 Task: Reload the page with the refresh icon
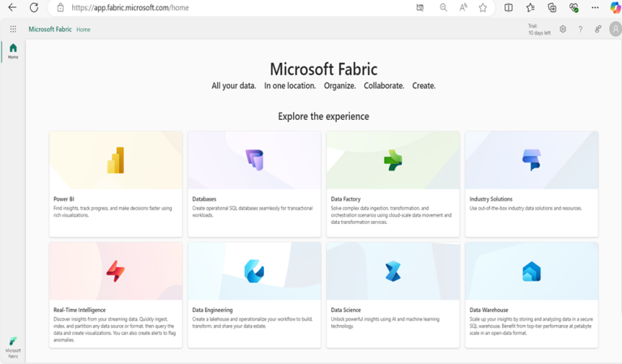pos(34,7)
